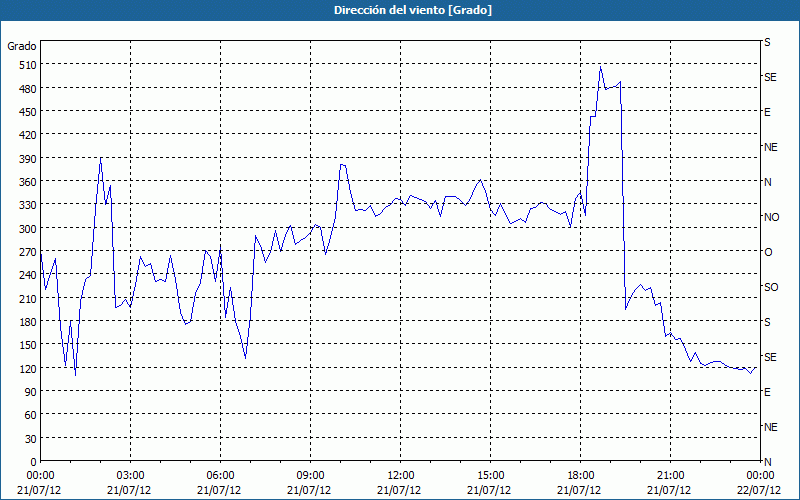Image resolution: width=800 pixels, height=500 pixels.
Task: Select the 480 y-axis value
Action: point(27,89)
